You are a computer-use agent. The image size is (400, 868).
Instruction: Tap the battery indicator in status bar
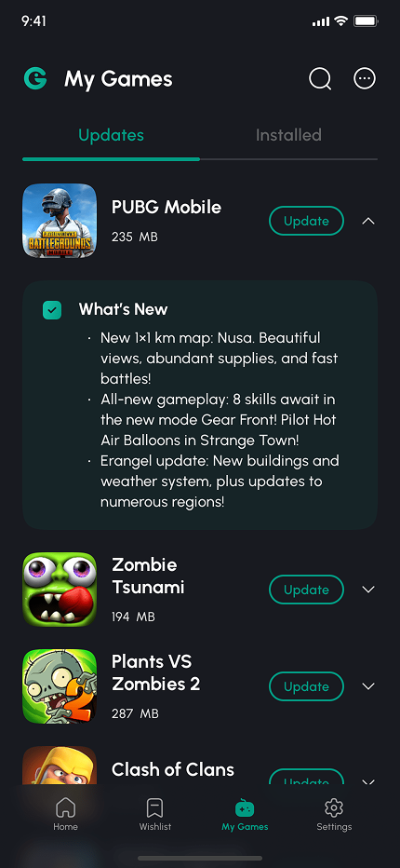(366, 21)
